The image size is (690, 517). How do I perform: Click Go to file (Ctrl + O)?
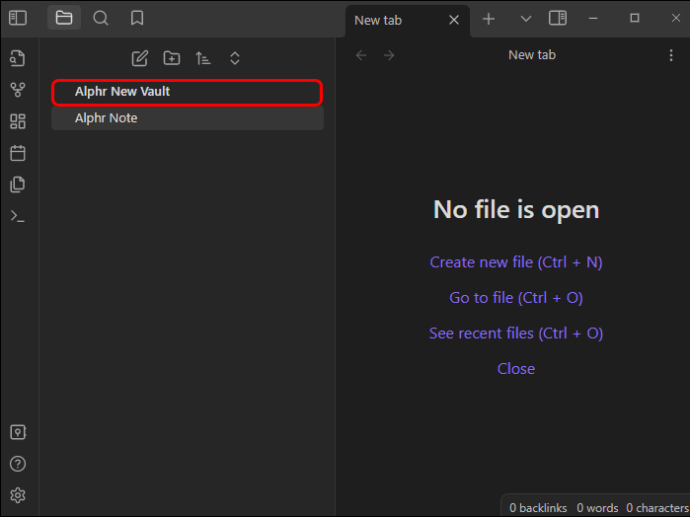coord(516,298)
